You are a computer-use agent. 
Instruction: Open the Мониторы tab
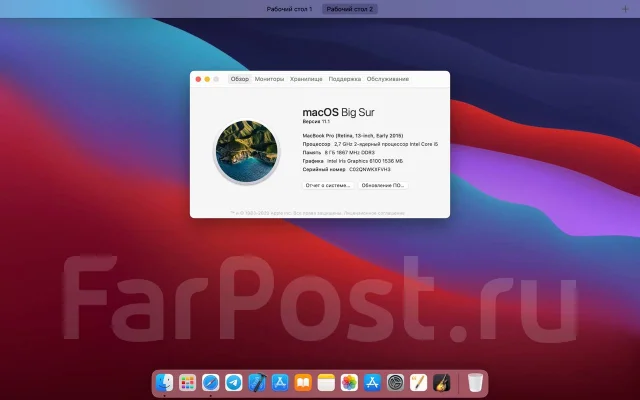269,79
